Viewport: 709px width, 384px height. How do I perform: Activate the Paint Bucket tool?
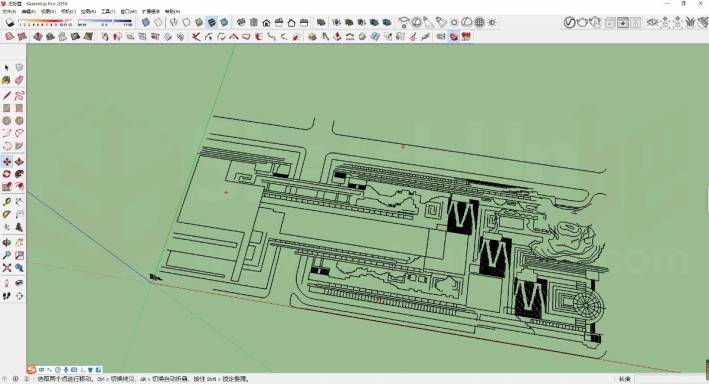click(x=6, y=81)
